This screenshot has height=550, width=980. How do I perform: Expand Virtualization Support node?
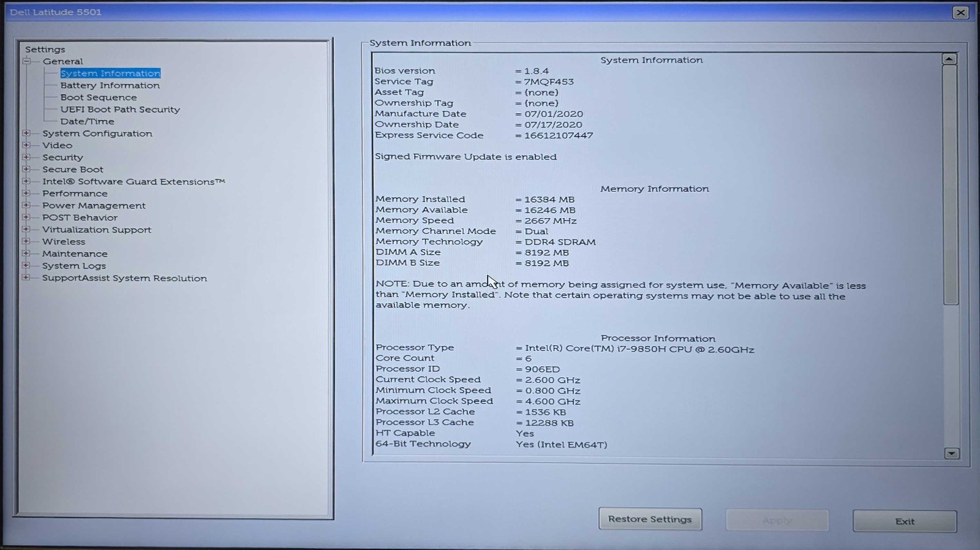(x=26, y=229)
